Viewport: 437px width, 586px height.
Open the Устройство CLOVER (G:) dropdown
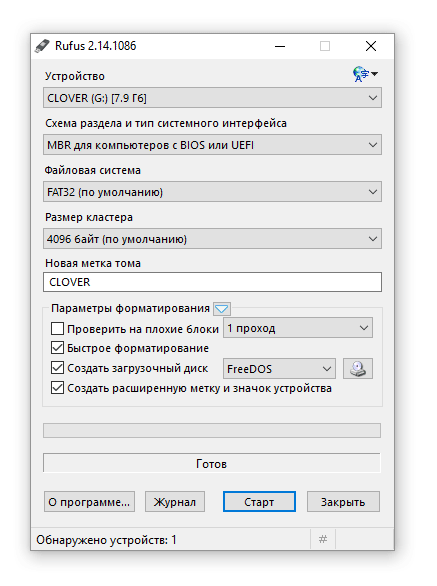[x=212, y=98]
